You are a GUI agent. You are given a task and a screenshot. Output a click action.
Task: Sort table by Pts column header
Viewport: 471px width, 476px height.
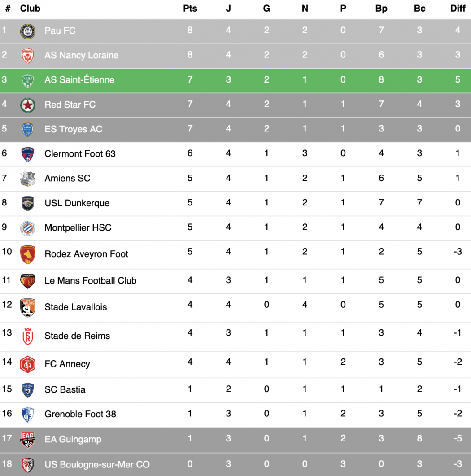[190, 9]
